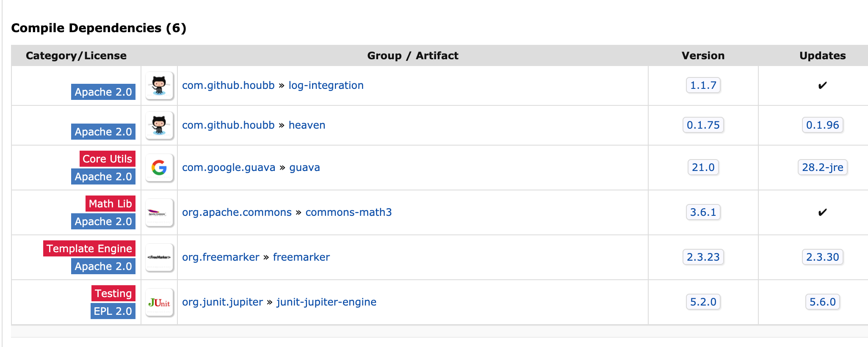Open the com.google.guava group link

[x=229, y=168]
